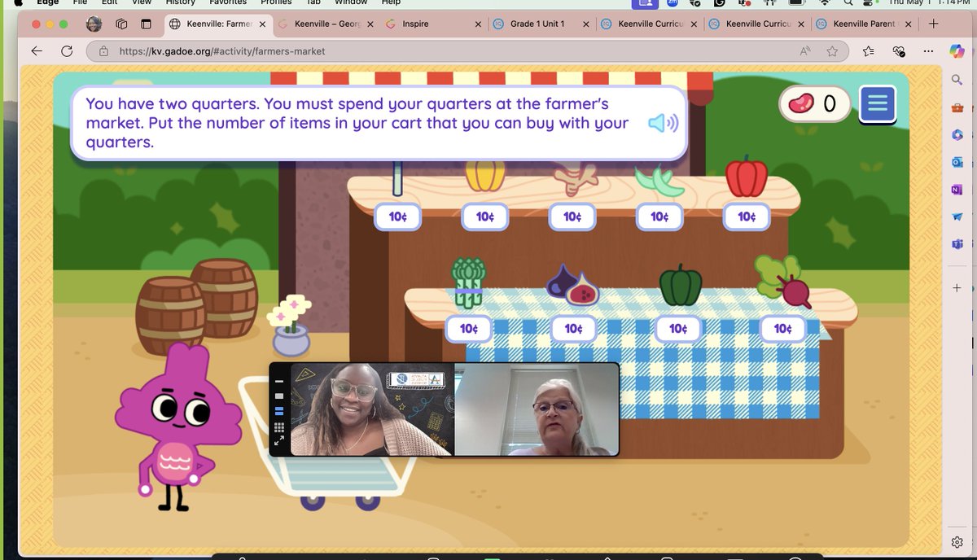
Task: Open the History menu in the menu bar
Action: [180, 2]
